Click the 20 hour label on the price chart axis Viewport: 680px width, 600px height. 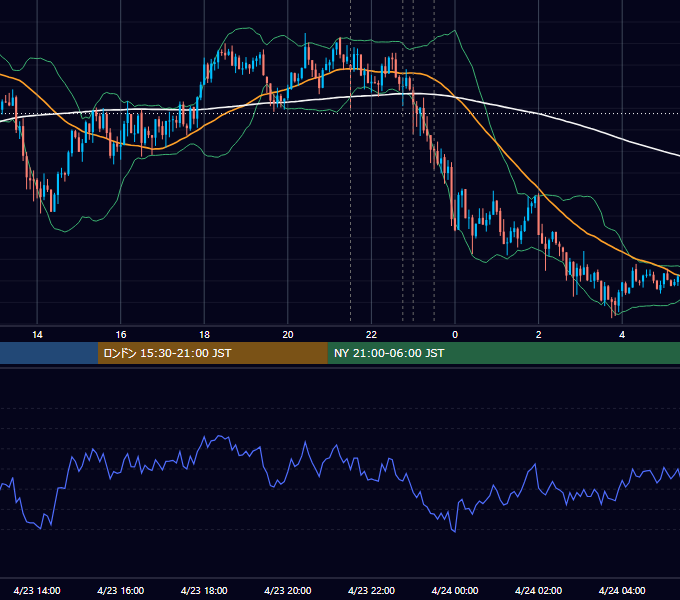click(288, 335)
